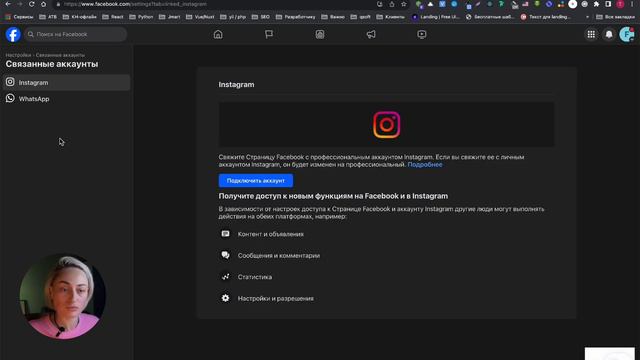Open the Facebook menu grid icon
The height and width of the screenshot is (360, 640).
click(591, 34)
